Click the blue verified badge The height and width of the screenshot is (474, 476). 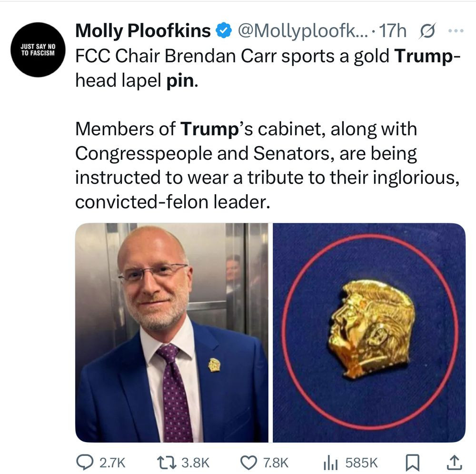tap(224, 30)
